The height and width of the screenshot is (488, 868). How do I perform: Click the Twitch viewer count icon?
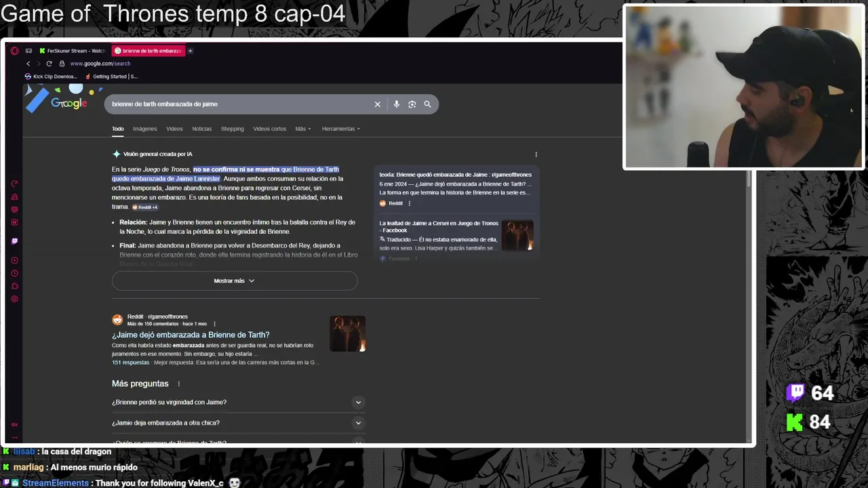[x=795, y=392]
